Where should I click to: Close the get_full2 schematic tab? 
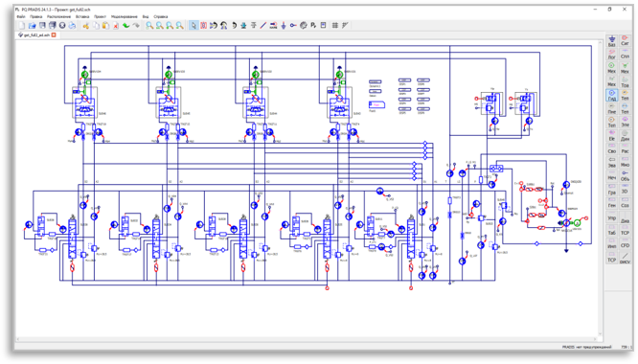[x=54, y=35]
